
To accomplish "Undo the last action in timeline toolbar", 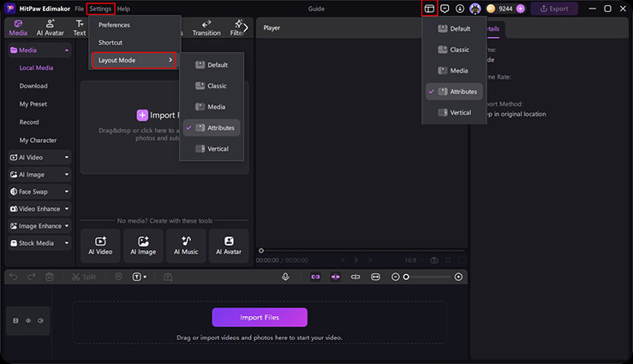I will coord(14,277).
